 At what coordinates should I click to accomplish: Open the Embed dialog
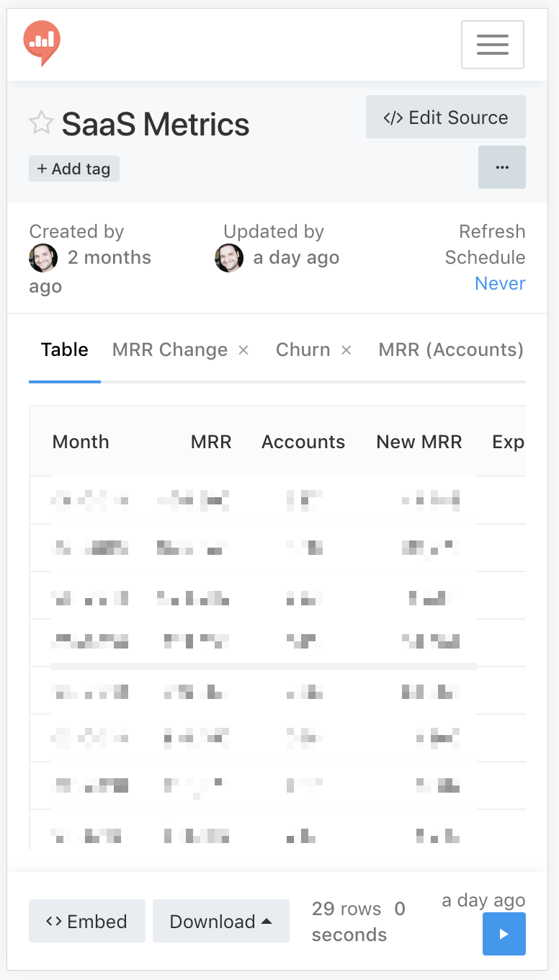[86, 921]
